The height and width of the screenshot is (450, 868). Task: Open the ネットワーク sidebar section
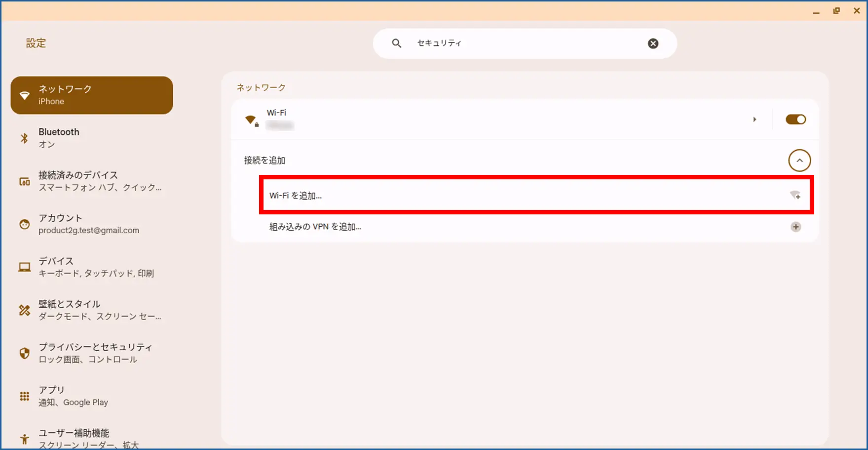pyautogui.click(x=92, y=95)
